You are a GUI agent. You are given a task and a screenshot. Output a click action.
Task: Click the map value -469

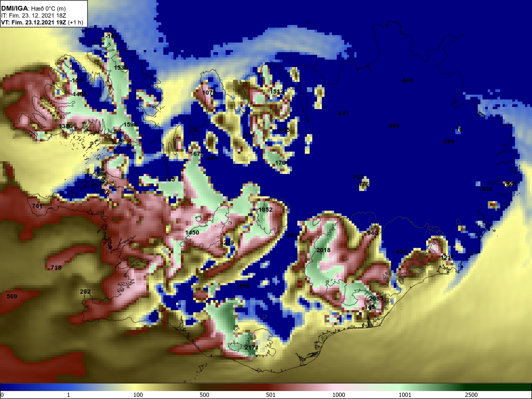[406, 80]
